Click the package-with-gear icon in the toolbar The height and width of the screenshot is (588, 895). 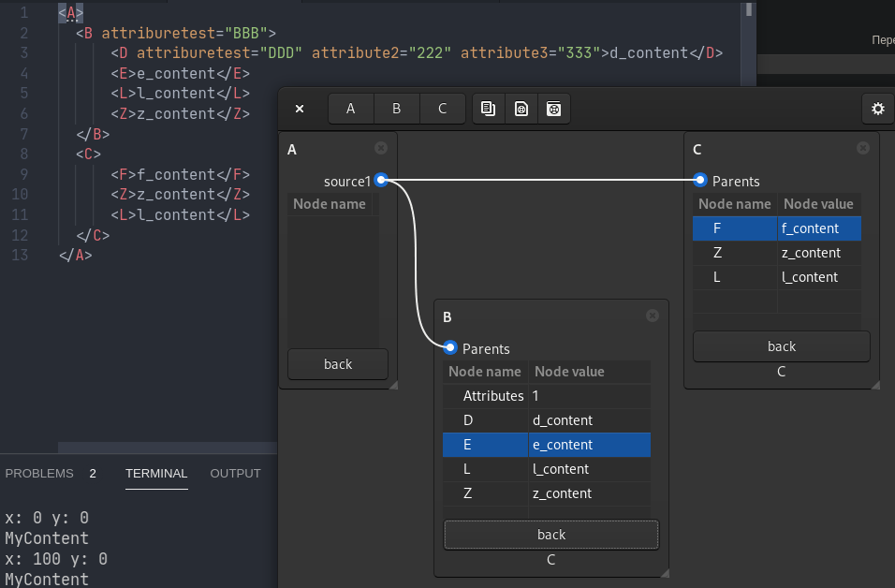[554, 109]
